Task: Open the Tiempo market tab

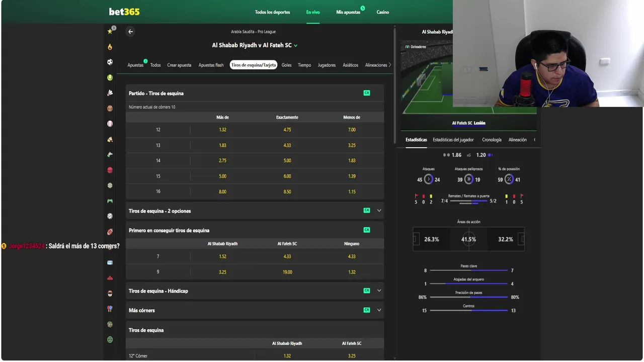Action: [304, 65]
